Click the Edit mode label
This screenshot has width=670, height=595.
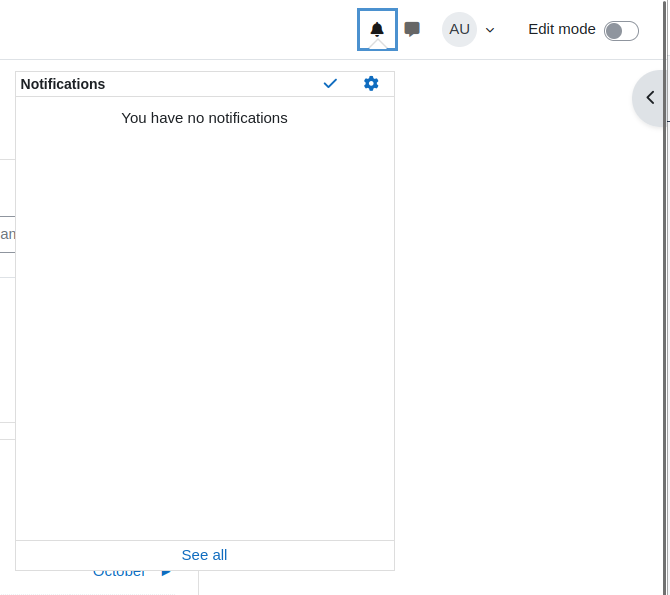[x=561, y=29]
